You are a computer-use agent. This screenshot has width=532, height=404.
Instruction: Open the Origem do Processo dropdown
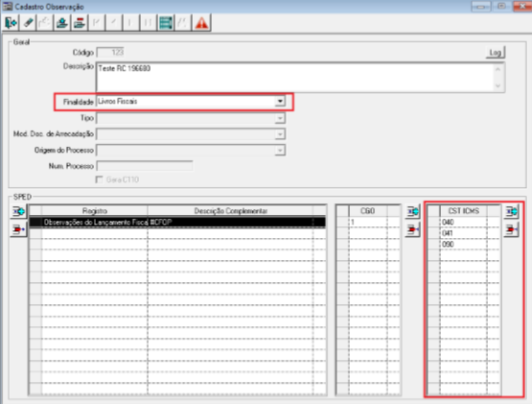280,150
